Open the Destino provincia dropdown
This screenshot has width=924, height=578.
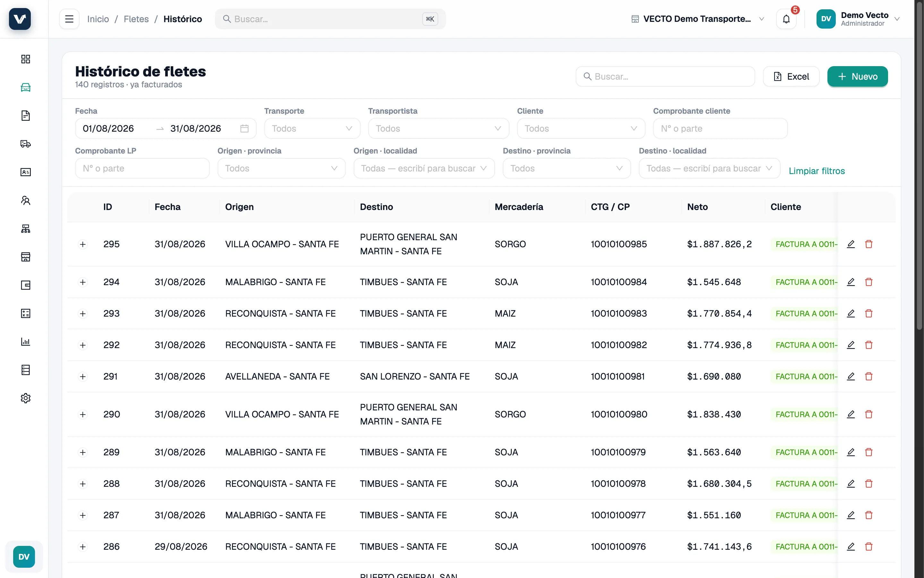[x=567, y=168]
